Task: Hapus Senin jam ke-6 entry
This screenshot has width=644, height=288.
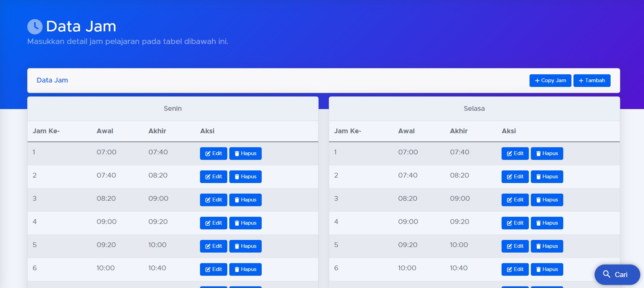Action: [245, 269]
